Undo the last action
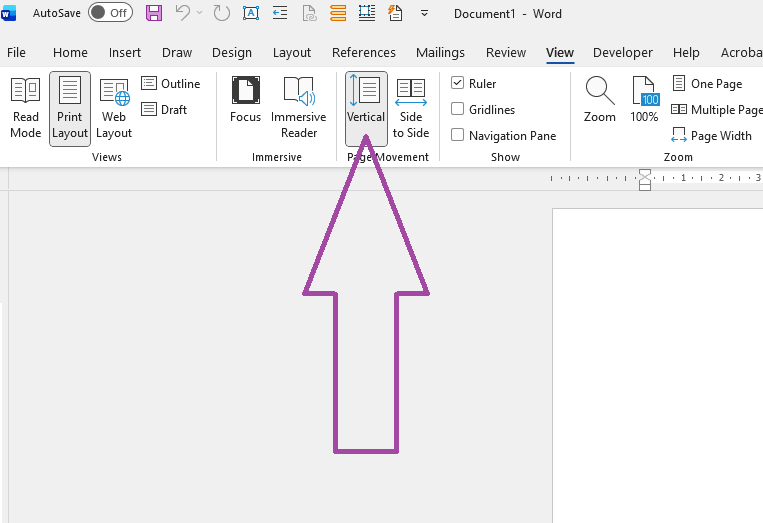 click(x=183, y=13)
